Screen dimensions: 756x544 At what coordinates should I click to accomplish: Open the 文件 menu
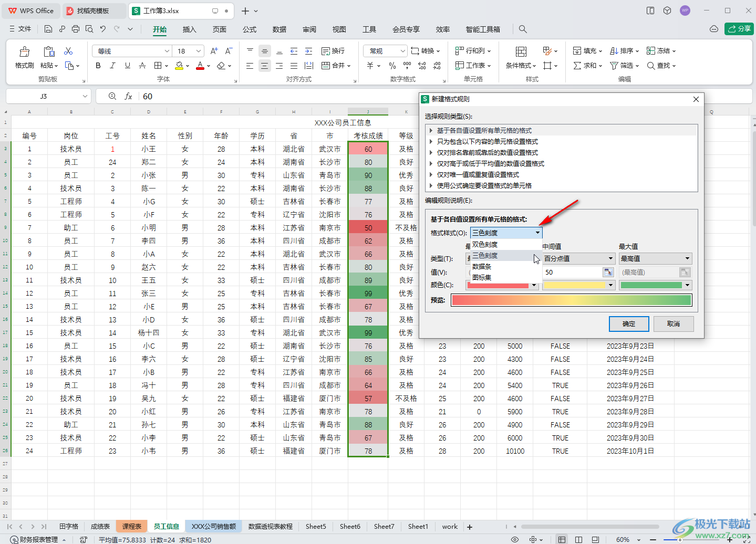pyautogui.click(x=20, y=29)
